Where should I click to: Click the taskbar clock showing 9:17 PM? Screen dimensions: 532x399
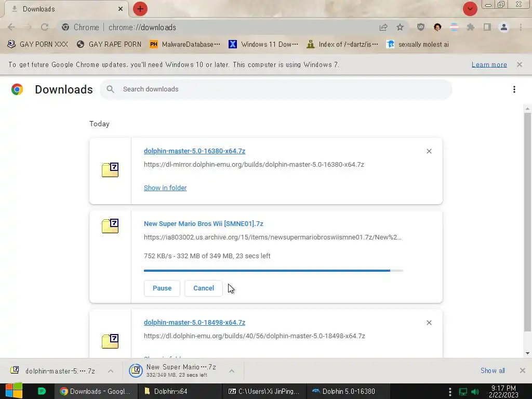(503, 391)
